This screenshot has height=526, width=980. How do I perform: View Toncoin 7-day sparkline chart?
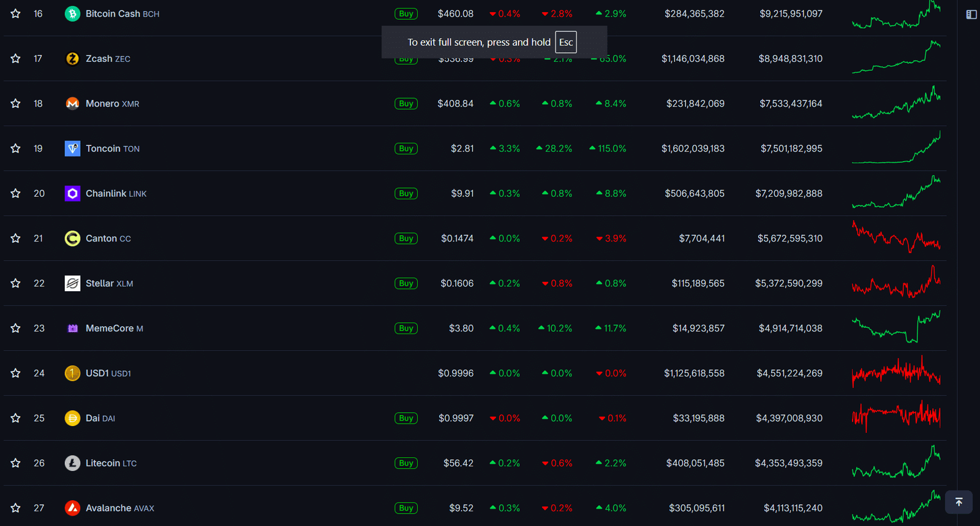click(x=896, y=147)
